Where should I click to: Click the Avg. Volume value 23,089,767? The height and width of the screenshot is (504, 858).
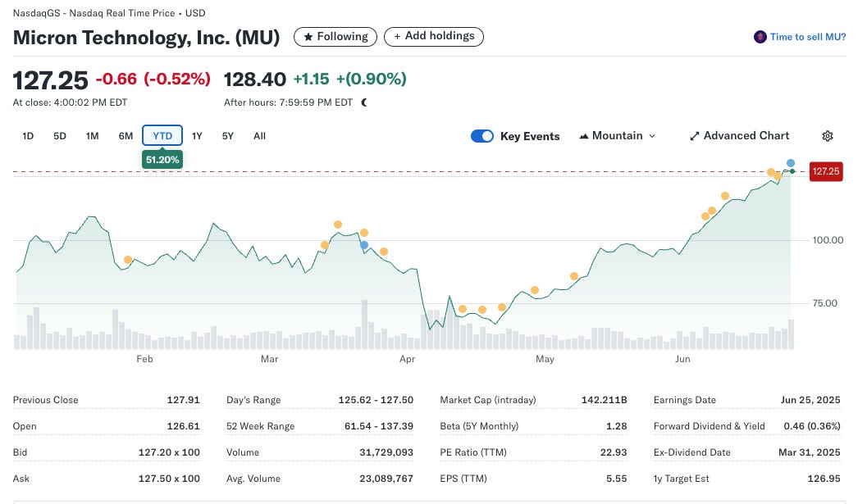click(386, 479)
